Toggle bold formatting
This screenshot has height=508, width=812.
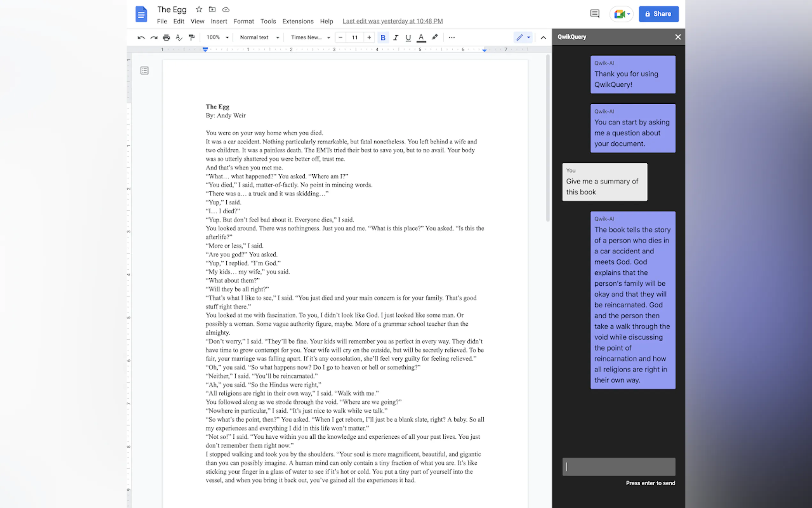[383, 37]
